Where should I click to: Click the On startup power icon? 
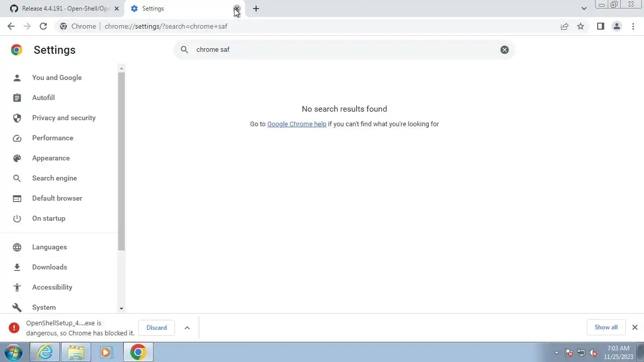coord(17,218)
